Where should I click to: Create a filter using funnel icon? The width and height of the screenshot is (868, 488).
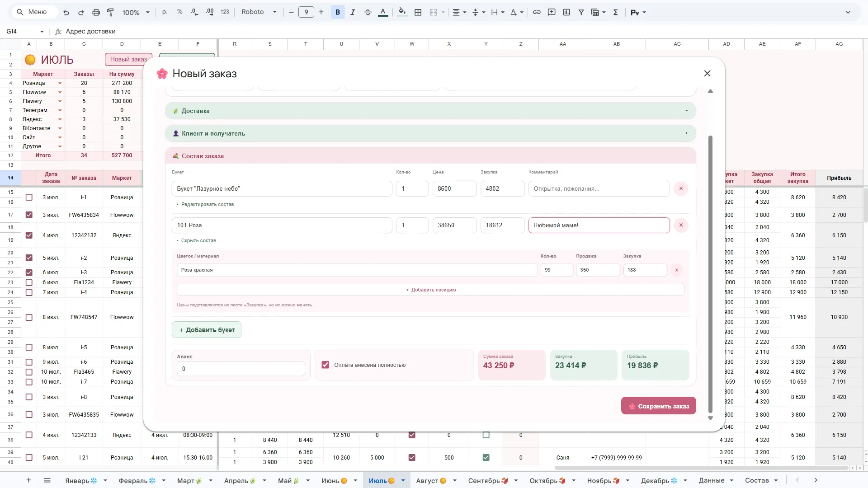coord(581,12)
